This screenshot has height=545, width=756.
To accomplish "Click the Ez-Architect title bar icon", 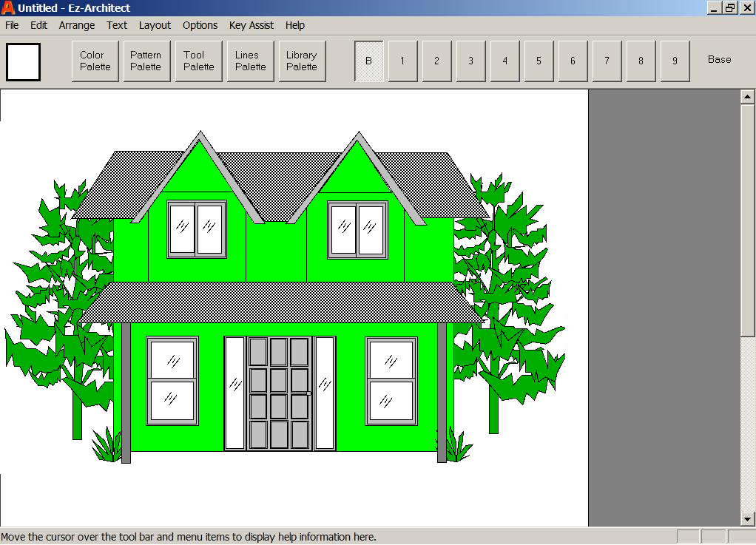I will [x=8, y=8].
